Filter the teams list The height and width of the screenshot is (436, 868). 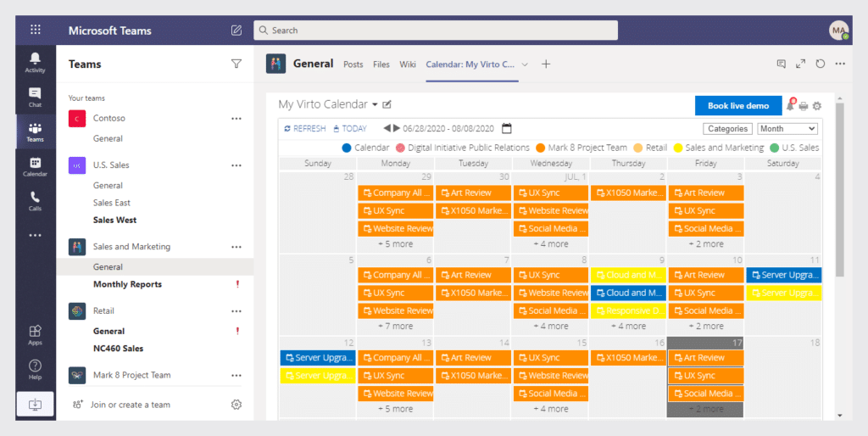pos(236,64)
